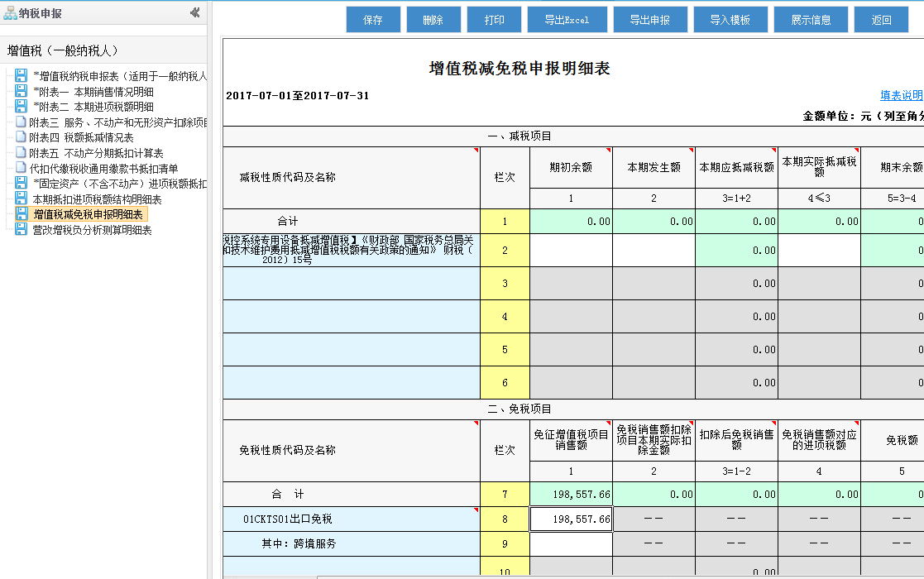Open the 填表说明 link
924x579 pixels.
click(x=901, y=96)
